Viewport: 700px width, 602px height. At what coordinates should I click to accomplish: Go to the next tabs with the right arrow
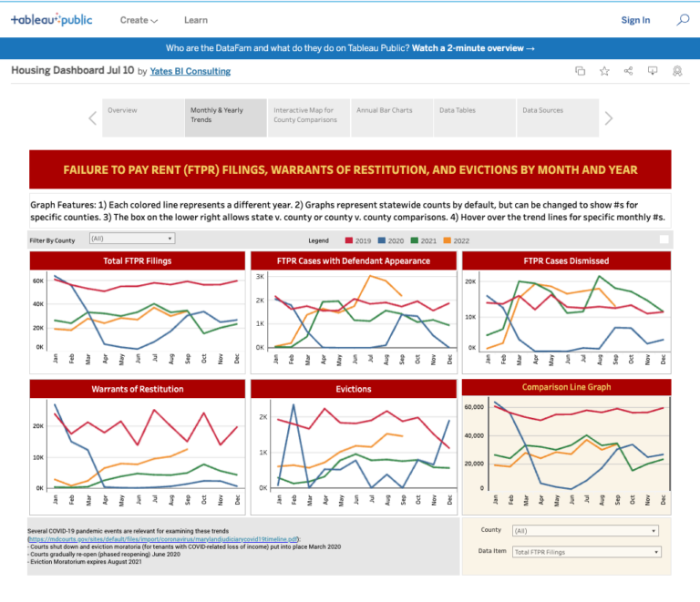tap(609, 118)
